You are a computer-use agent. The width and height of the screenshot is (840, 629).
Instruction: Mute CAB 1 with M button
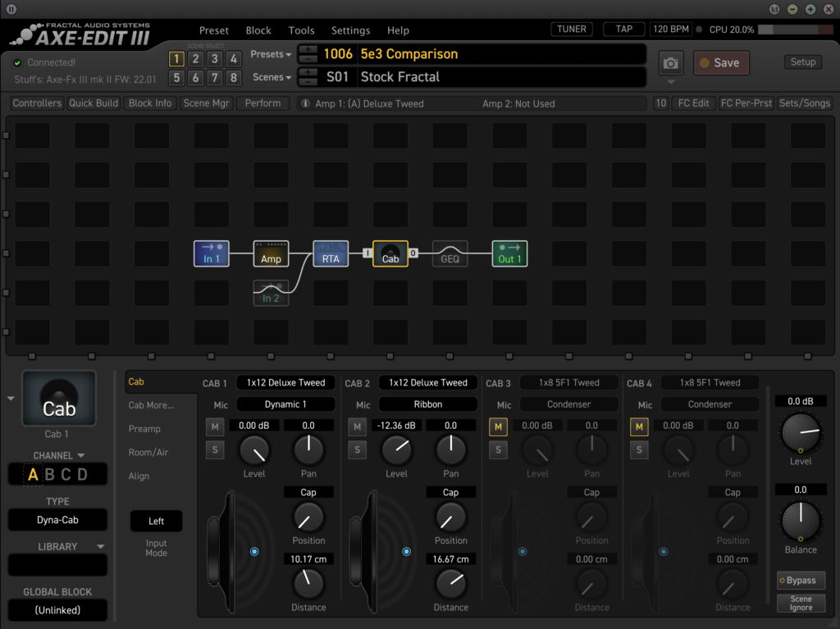215,426
